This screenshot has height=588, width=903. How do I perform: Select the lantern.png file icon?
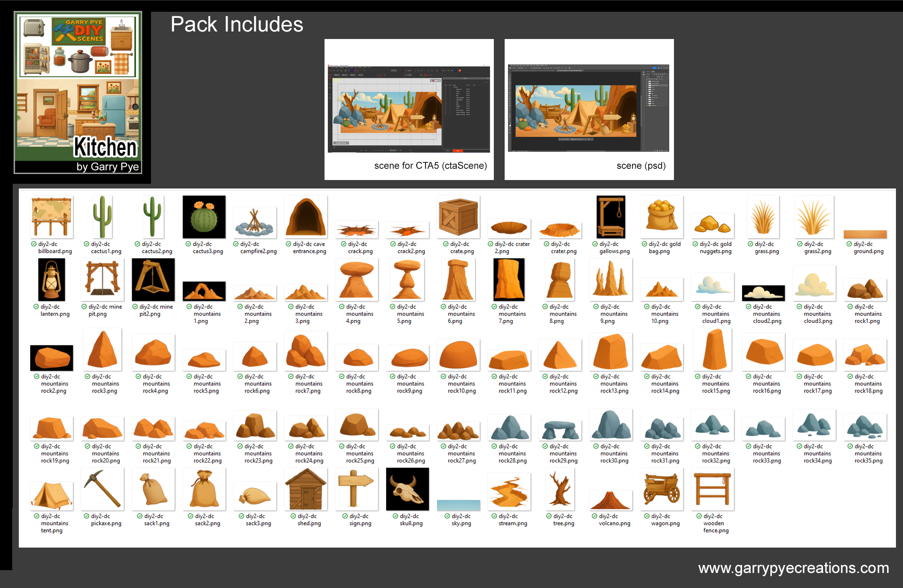click(x=51, y=280)
